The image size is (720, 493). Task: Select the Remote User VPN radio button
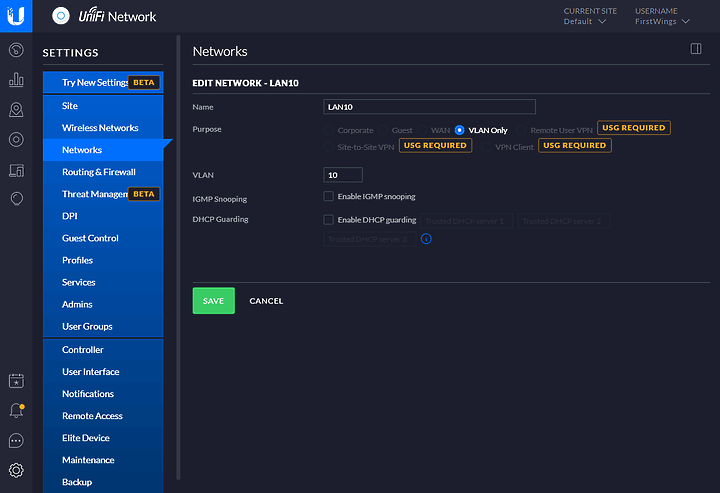[x=521, y=130]
